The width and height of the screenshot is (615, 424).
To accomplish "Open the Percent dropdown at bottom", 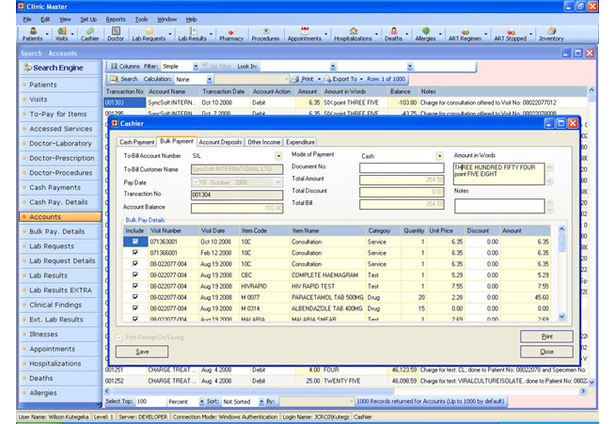I will (202, 402).
